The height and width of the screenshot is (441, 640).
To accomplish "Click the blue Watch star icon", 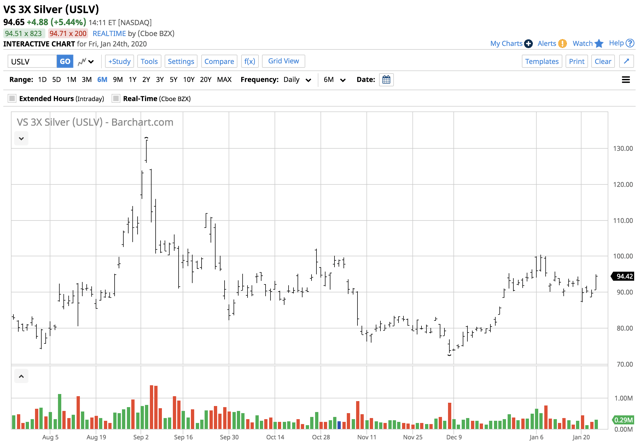I will click(x=599, y=43).
